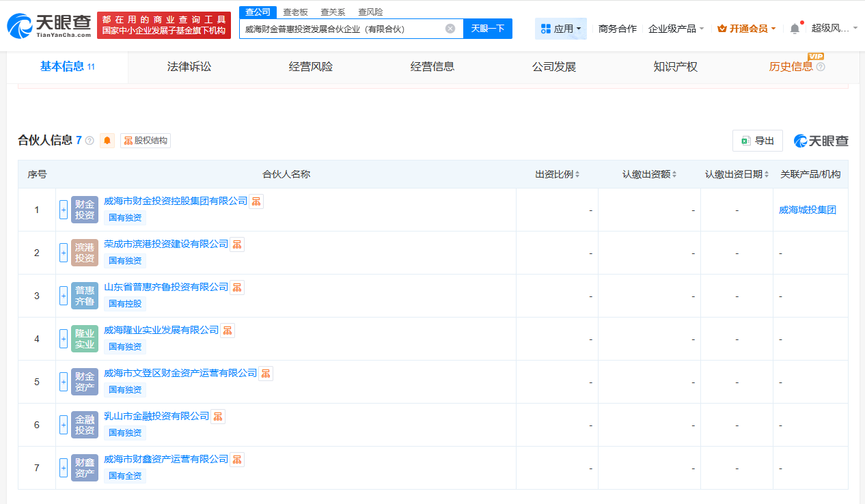Toggle sorting on the 出资比例 column
The image size is (865, 504).
577,173
